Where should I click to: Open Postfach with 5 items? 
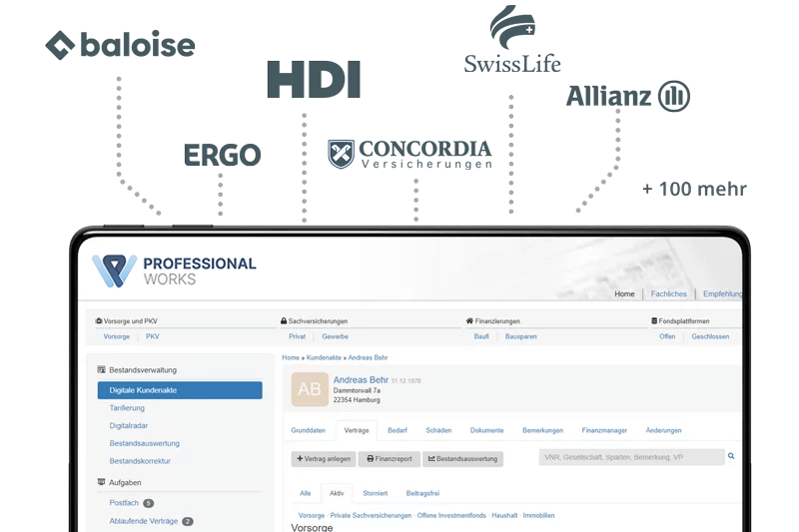tap(131, 503)
